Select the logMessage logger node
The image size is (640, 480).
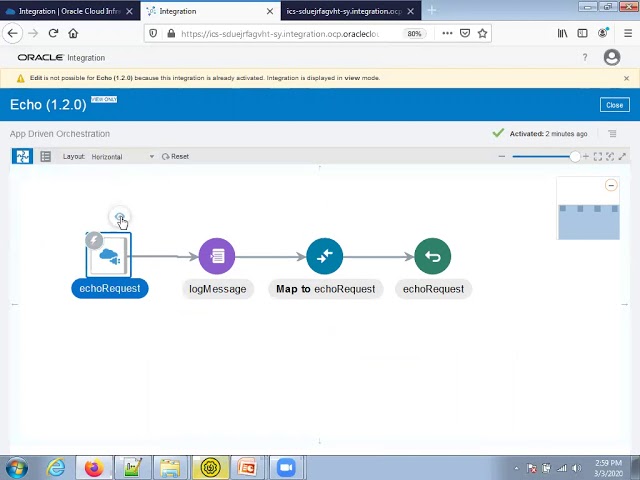[217, 256]
